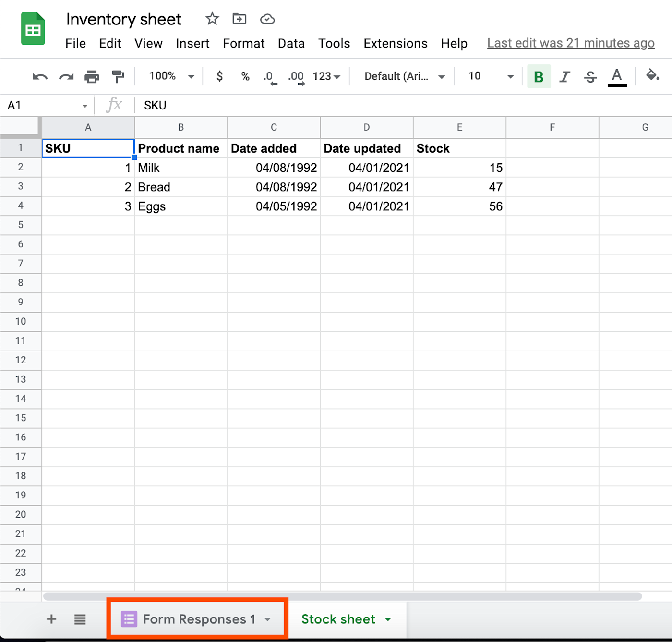The image size is (672, 642).
Task: Star the Inventory sheet document
Action: pyautogui.click(x=212, y=19)
